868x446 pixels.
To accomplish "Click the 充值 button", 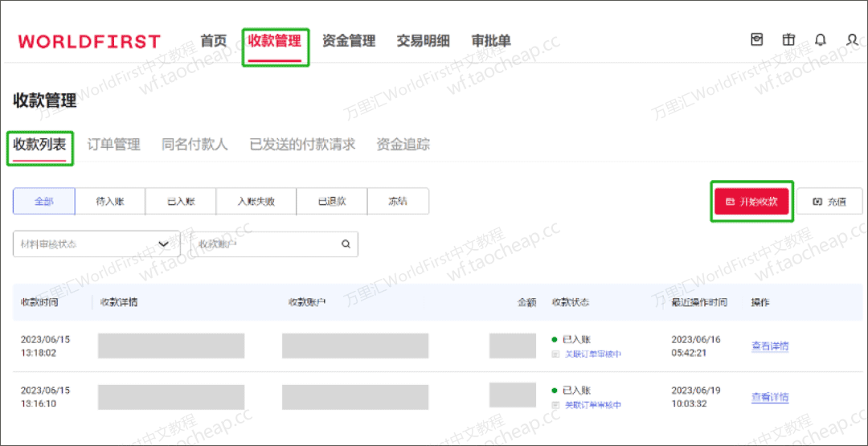I will (x=829, y=202).
